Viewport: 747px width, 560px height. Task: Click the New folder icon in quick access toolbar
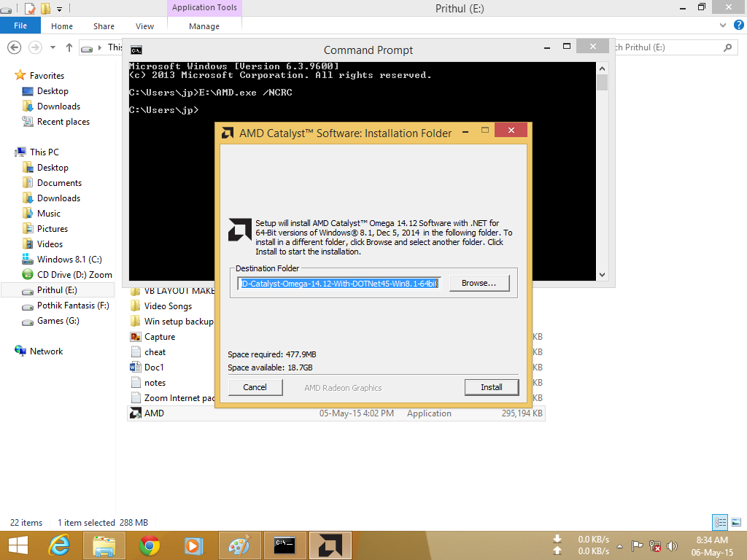click(46, 8)
